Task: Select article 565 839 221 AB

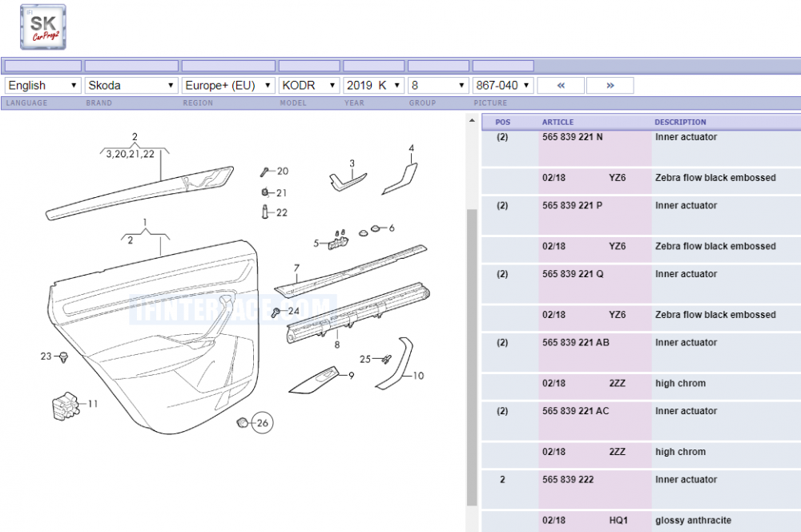Action: coord(576,342)
